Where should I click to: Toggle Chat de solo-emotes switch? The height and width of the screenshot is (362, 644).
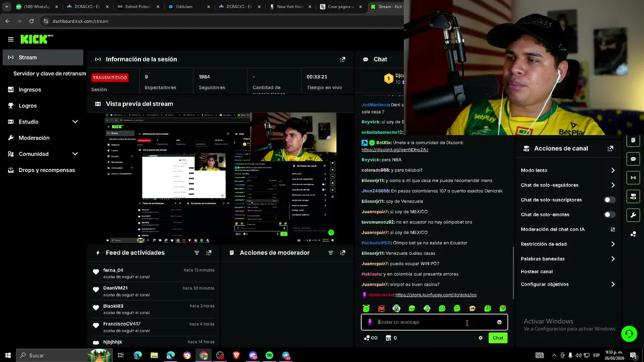(609, 215)
